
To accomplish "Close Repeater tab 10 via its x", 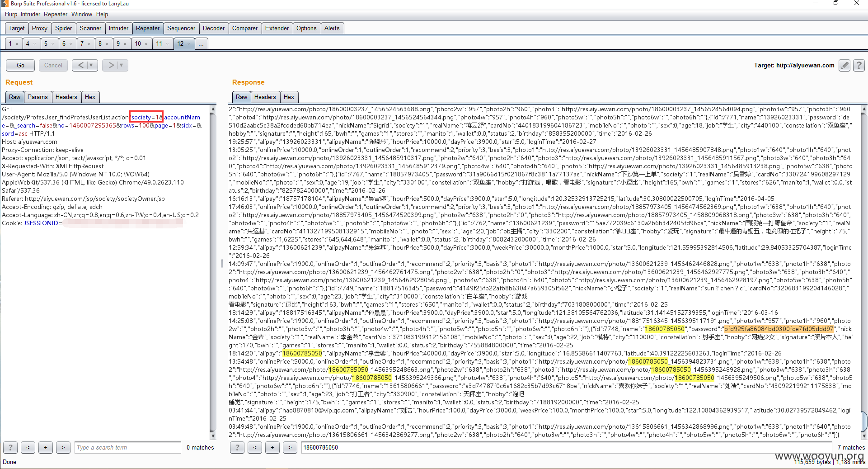I will coord(146,44).
